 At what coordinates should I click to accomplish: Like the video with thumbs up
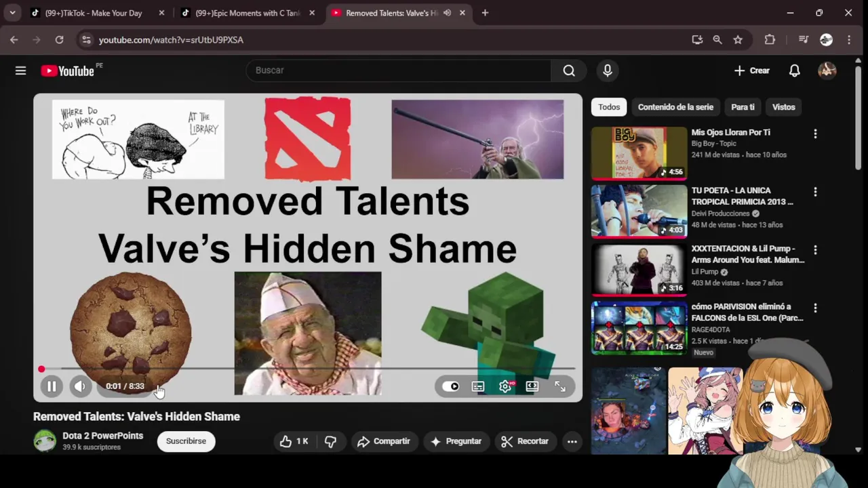[x=294, y=441]
